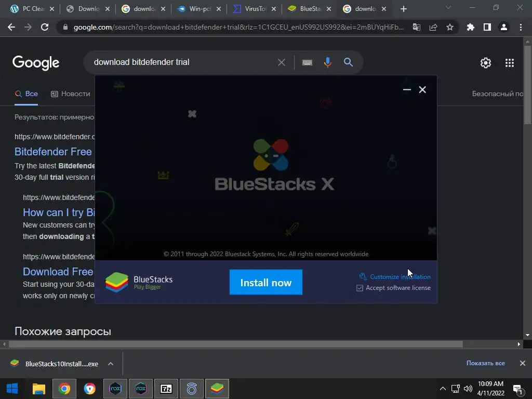Open volume control in tray
Image resolution: width=532 pixels, height=399 pixels.
pos(468,389)
